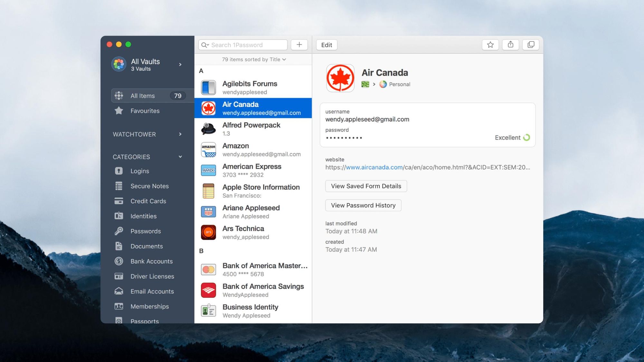Click the Air Canada maple leaf logo in details
This screenshot has width=644, height=362.
click(x=340, y=78)
